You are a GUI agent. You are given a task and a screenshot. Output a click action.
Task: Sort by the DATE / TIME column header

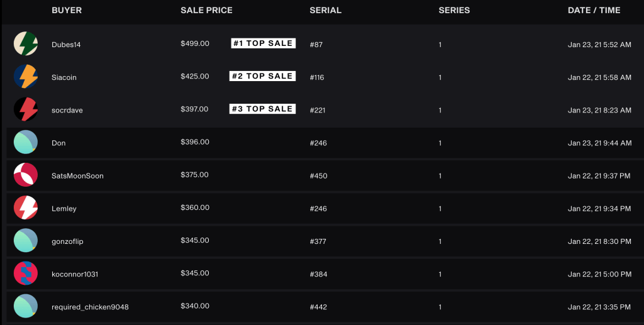(x=594, y=11)
